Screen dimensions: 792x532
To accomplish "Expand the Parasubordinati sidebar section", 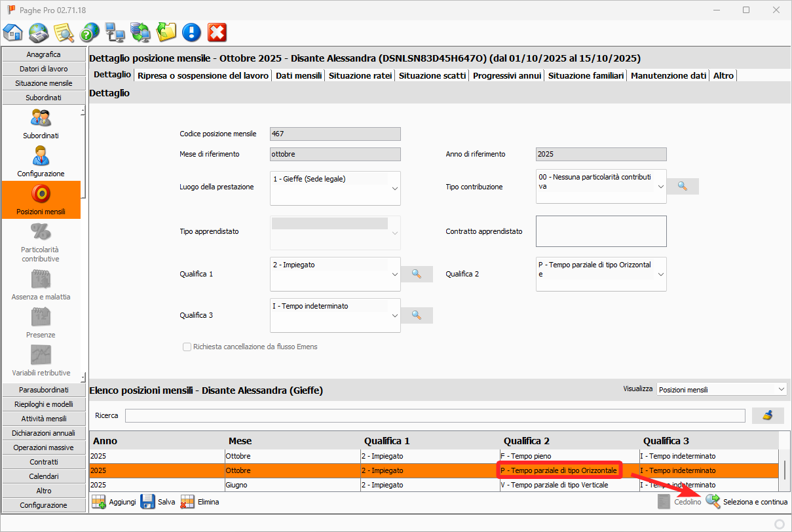I will tap(45, 390).
